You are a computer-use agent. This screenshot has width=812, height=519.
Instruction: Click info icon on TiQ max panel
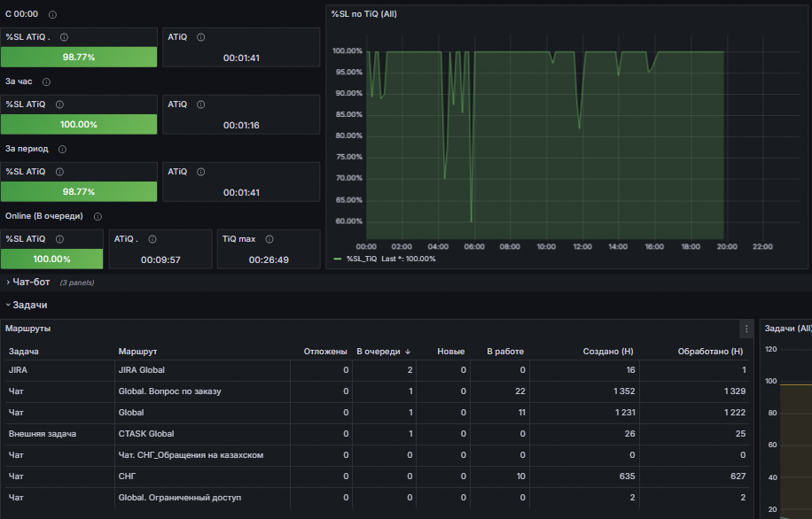(269, 239)
